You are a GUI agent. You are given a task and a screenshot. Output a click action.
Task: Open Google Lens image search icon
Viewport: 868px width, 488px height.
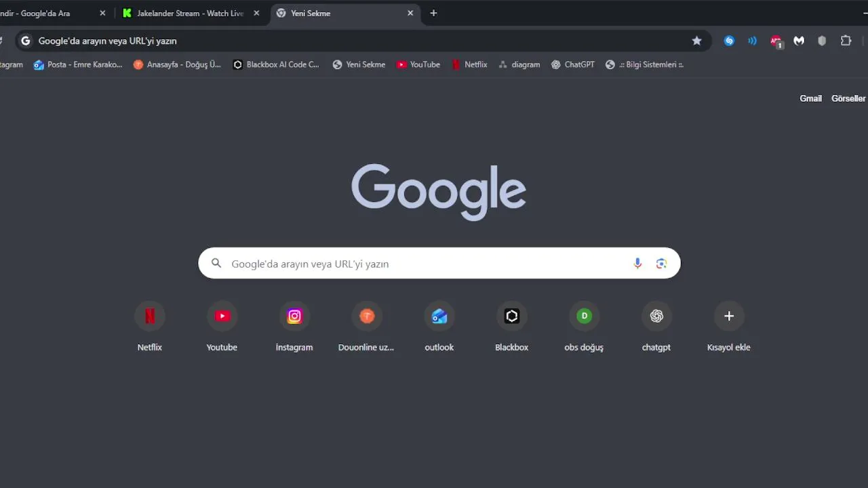[x=661, y=264]
